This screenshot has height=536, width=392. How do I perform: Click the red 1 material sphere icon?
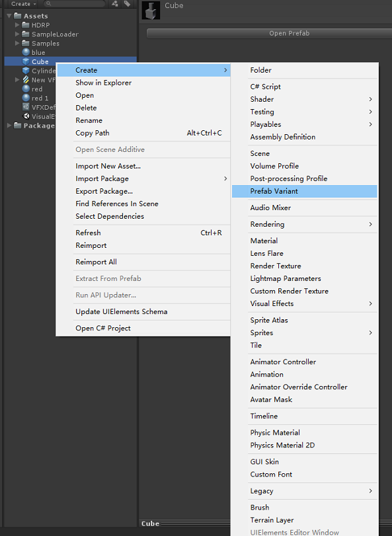tap(26, 98)
